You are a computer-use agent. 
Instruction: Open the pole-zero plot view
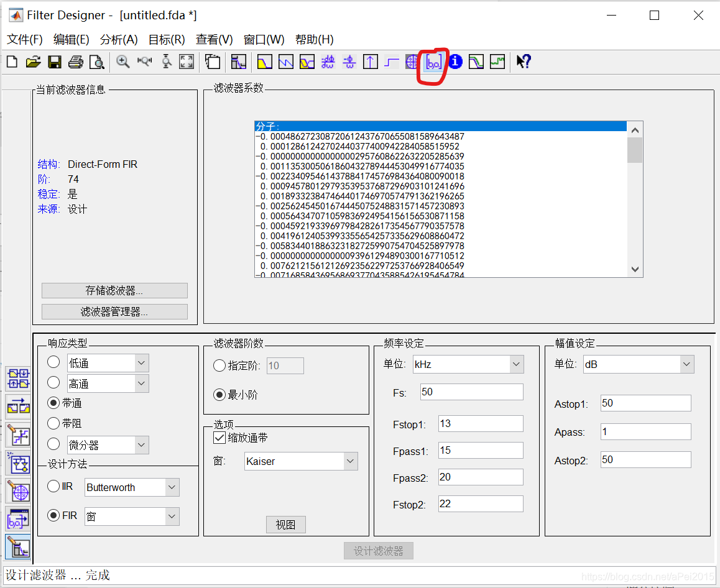pyautogui.click(x=412, y=62)
